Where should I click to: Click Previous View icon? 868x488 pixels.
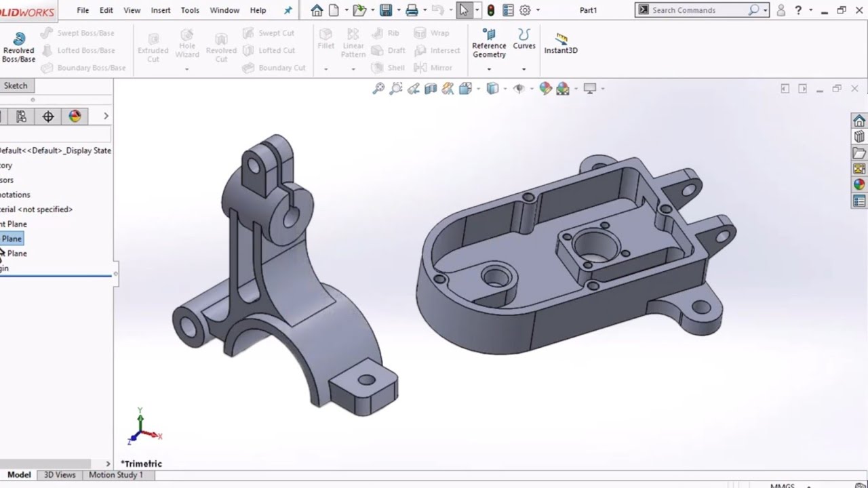point(413,89)
